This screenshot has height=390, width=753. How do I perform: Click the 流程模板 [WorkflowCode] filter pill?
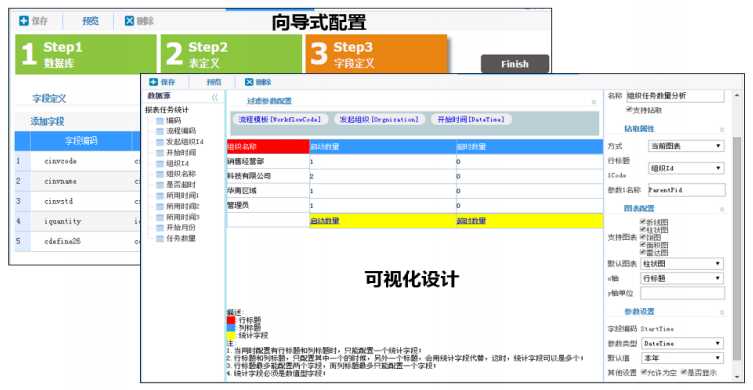coord(279,119)
